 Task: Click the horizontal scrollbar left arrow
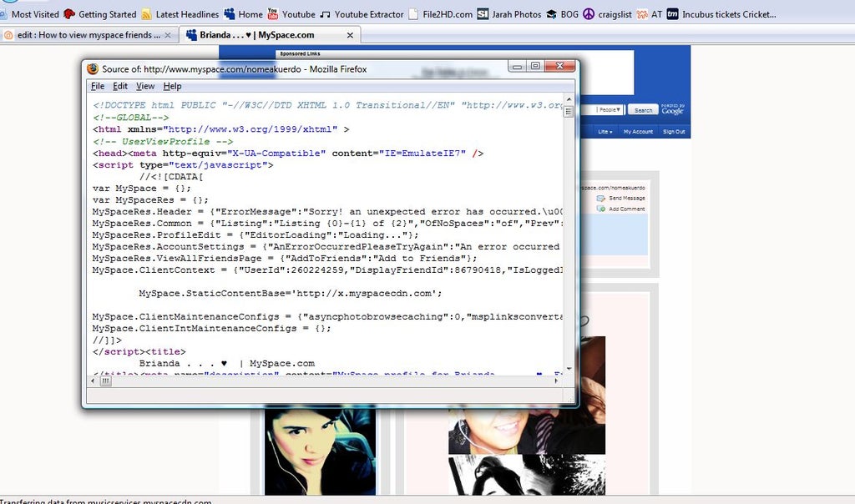tap(93, 381)
